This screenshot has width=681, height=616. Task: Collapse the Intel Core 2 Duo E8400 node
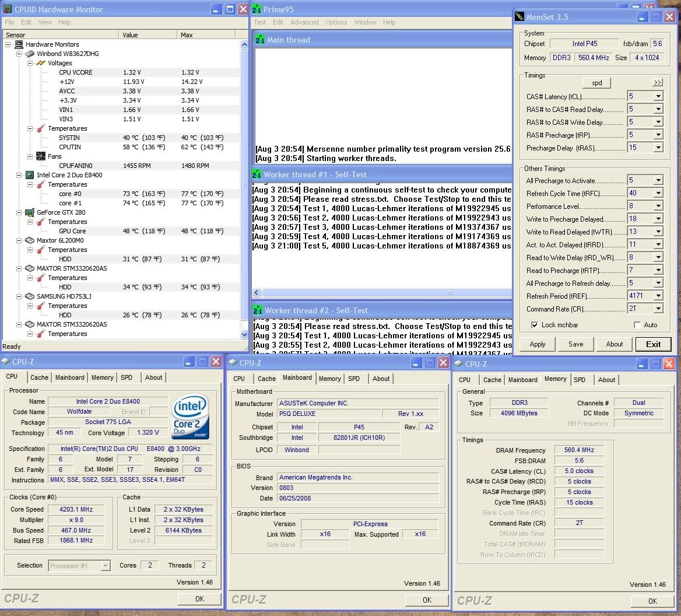pos(19,175)
